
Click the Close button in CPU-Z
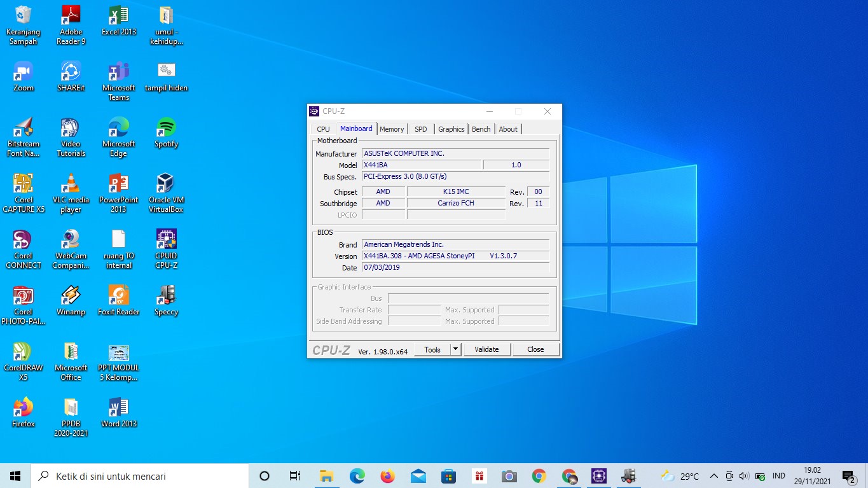pyautogui.click(x=535, y=349)
